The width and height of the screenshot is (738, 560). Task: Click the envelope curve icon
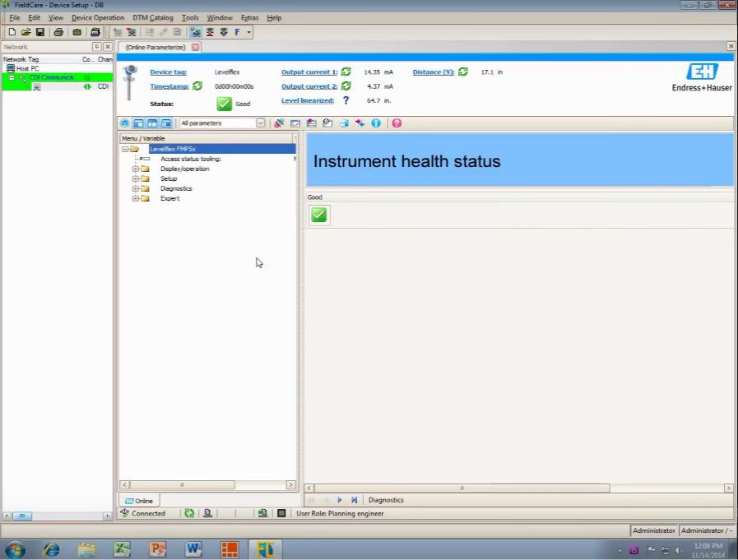point(295,123)
